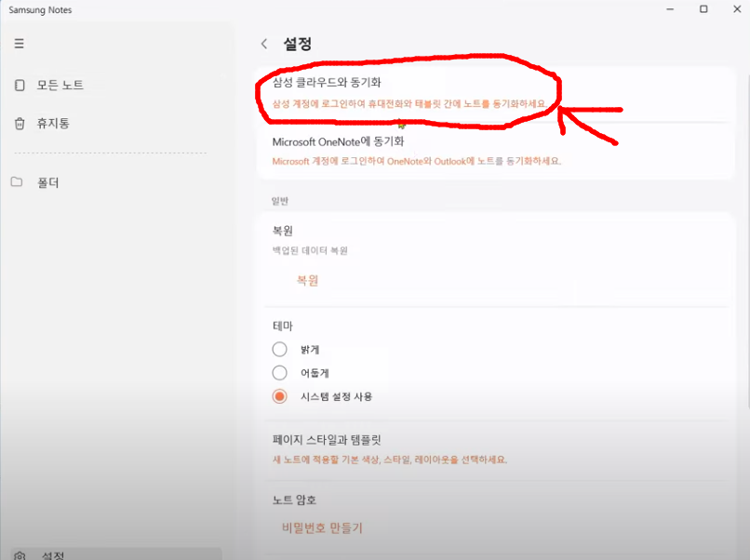Viewport: 750px width, 560px height.
Task: Click the Microsoft account sign-in description link
Action: click(x=417, y=161)
